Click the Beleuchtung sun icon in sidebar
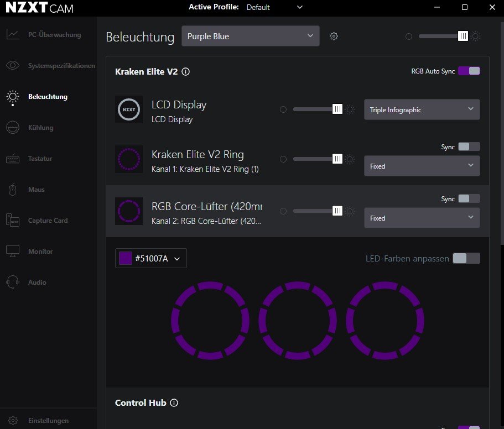 click(x=13, y=97)
